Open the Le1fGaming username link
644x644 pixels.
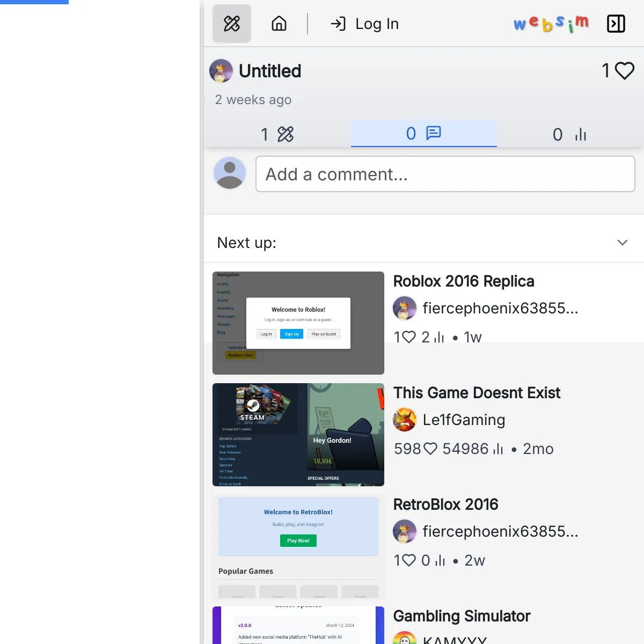[x=464, y=420]
